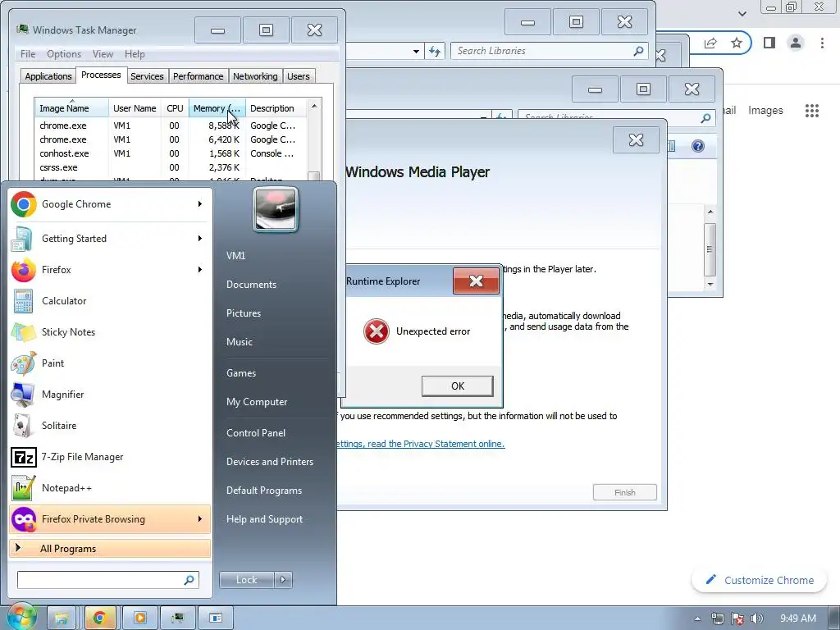Click Customize Chrome button
The width and height of the screenshot is (840, 630).
(759, 580)
